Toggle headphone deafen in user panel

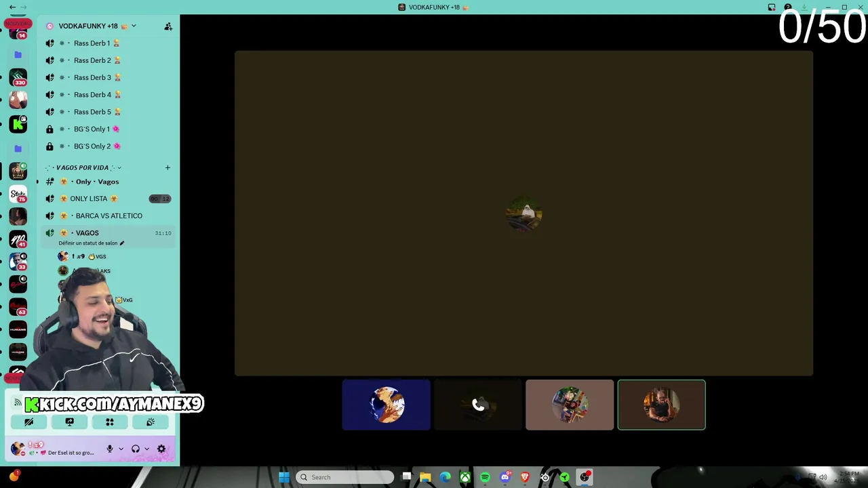click(x=136, y=449)
